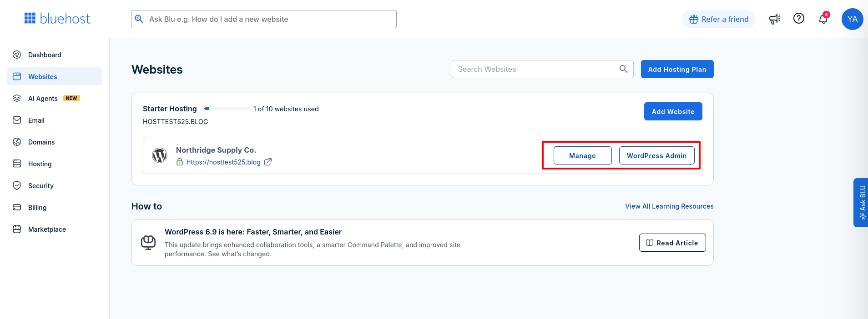
Task: Click the search icon in Search Websites field
Action: tap(623, 69)
